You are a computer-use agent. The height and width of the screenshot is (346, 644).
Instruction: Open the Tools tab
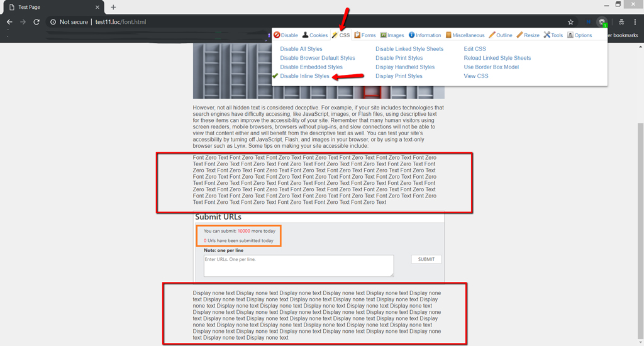[553, 35]
